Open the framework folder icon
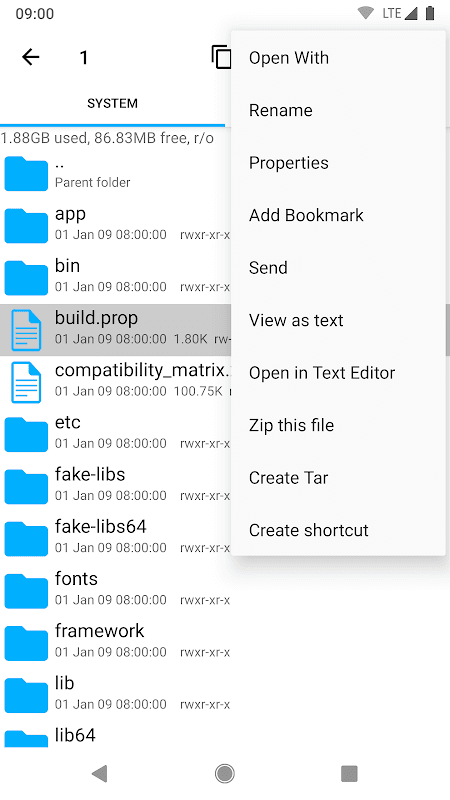Screen dimensions: 450x800 pos(26,643)
